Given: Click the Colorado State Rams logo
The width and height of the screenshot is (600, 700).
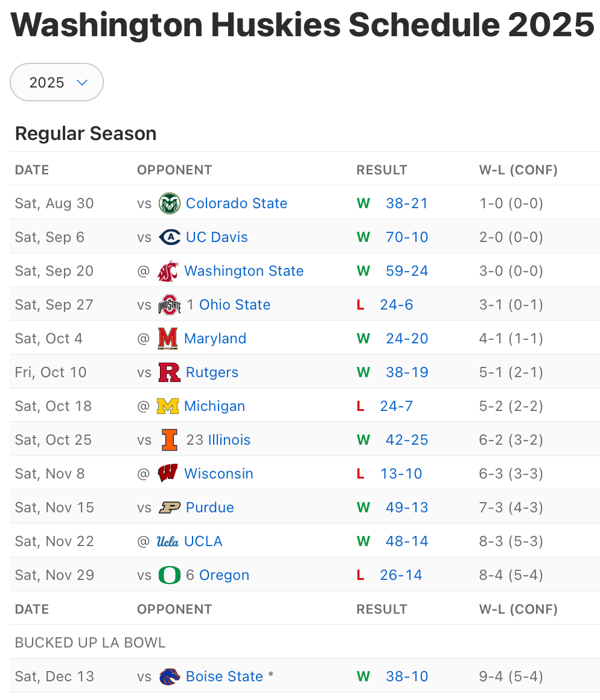Looking at the screenshot, I should pyautogui.click(x=170, y=203).
